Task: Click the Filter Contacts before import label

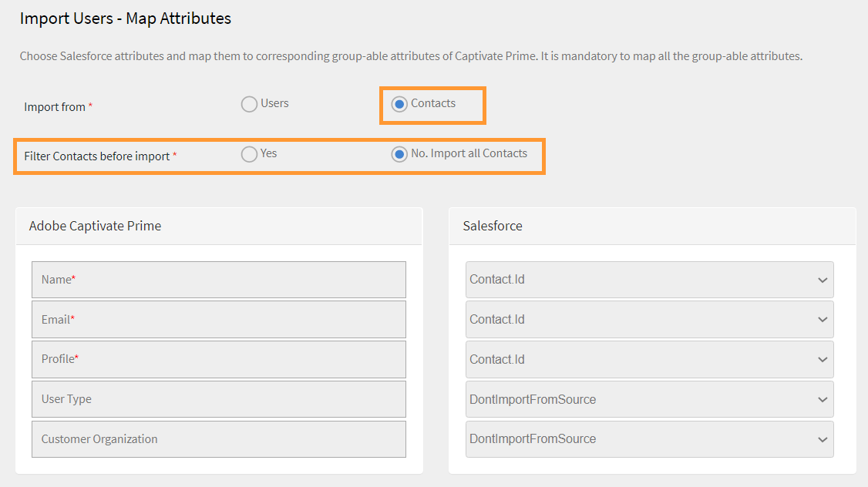Action: coord(97,156)
